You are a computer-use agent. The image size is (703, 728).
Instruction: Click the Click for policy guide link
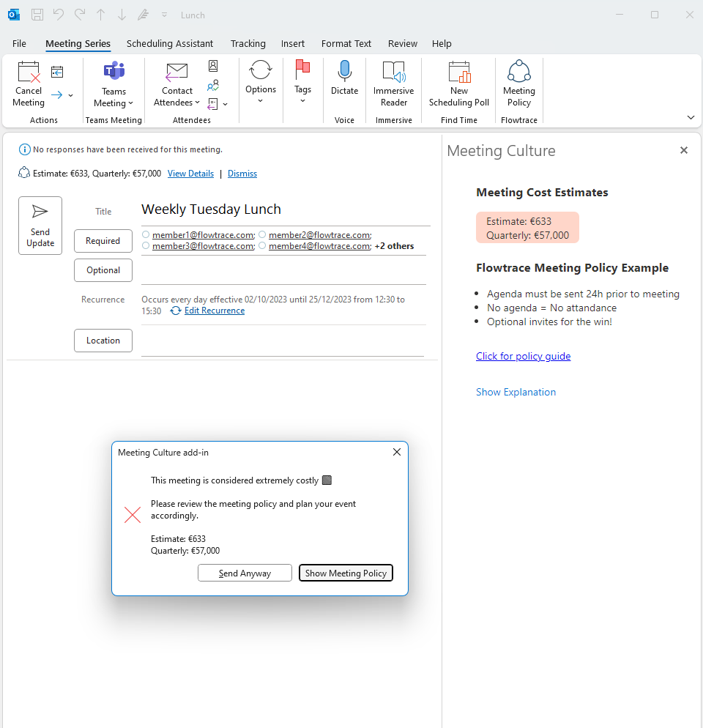524,356
